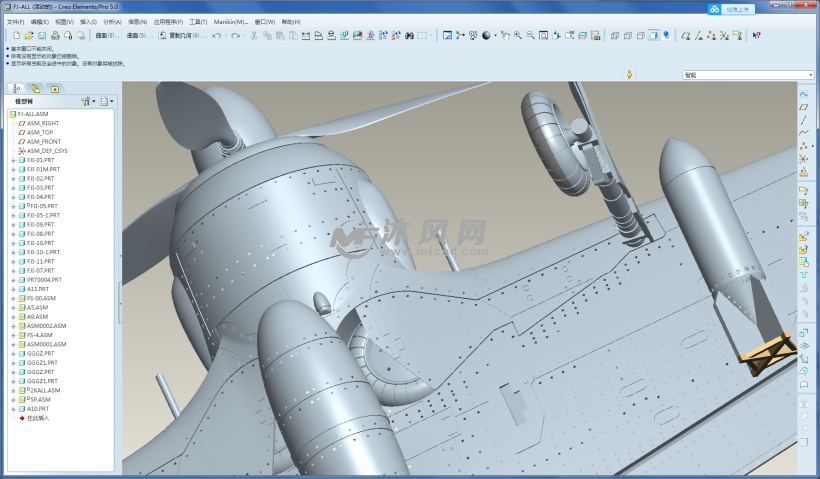Expand the FJI-01.PRT tree node
The height and width of the screenshot is (479, 820).
coord(13,160)
